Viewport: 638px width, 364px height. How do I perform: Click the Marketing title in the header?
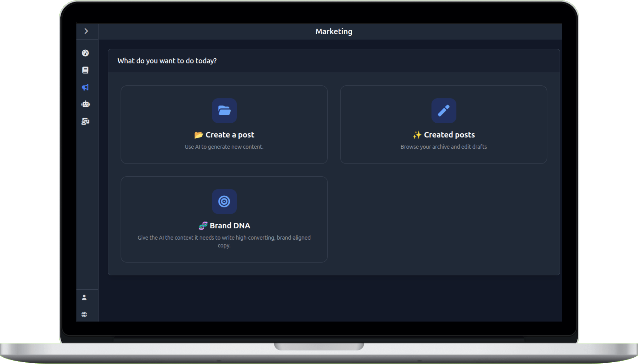click(x=334, y=31)
